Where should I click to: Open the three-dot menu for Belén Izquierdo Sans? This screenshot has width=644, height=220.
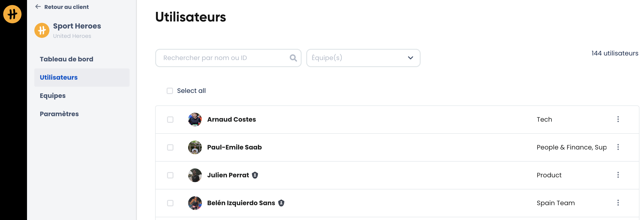[618, 203]
